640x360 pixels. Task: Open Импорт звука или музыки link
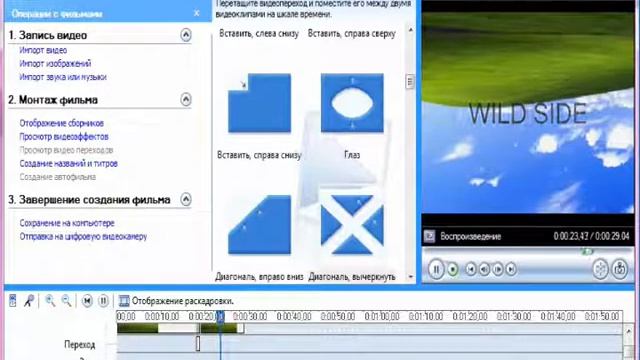(63, 77)
